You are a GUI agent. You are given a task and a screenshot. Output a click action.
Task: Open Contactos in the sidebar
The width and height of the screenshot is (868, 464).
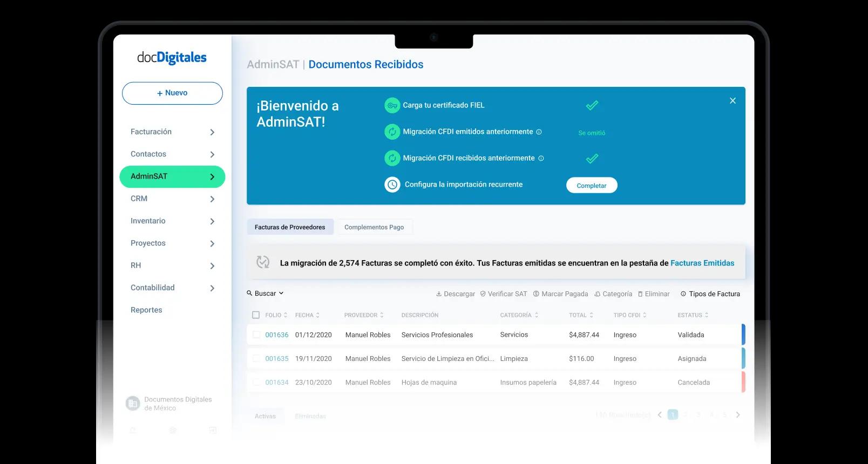pos(148,154)
